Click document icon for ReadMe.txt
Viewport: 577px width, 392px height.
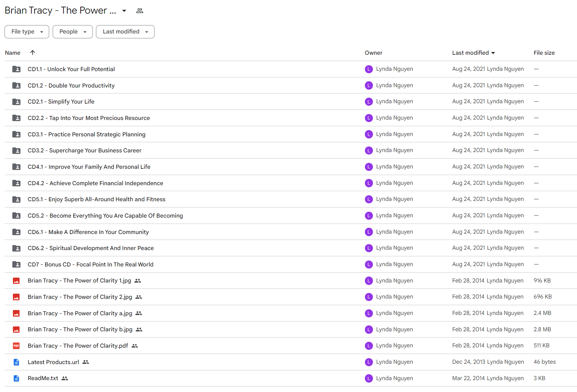pyautogui.click(x=16, y=378)
